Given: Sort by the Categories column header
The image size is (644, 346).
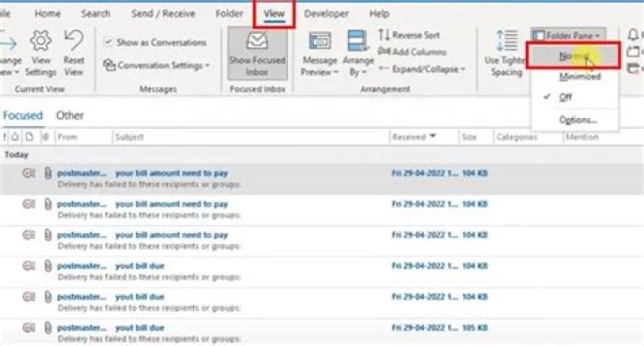Looking at the screenshot, I should 528,137.
